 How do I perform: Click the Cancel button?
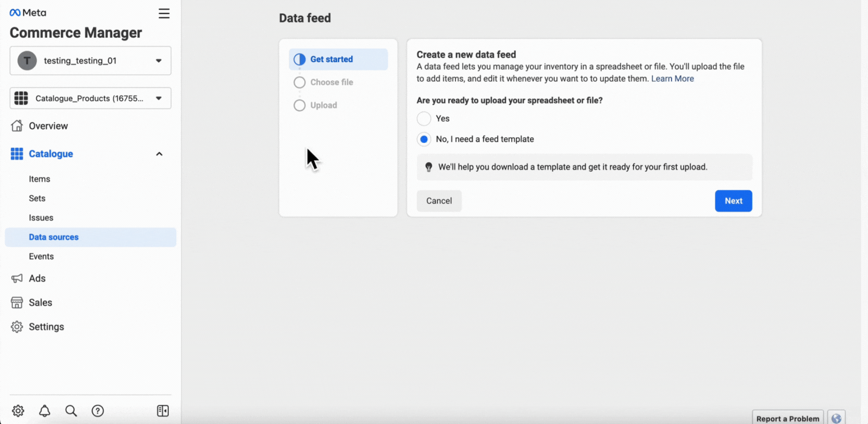tap(439, 201)
